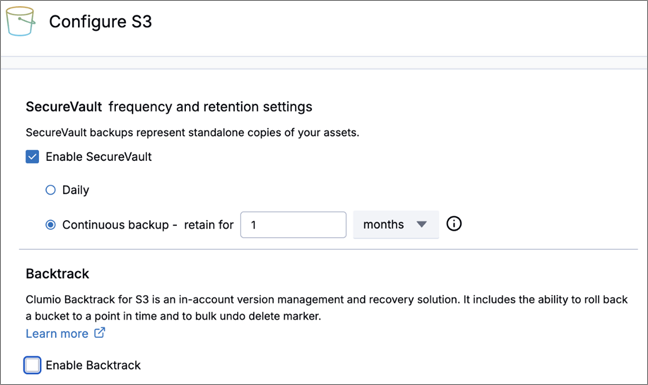This screenshot has height=385, width=648.
Task: Click the Backtrack section heading
Action: pyautogui.click(x=57, y=273)
